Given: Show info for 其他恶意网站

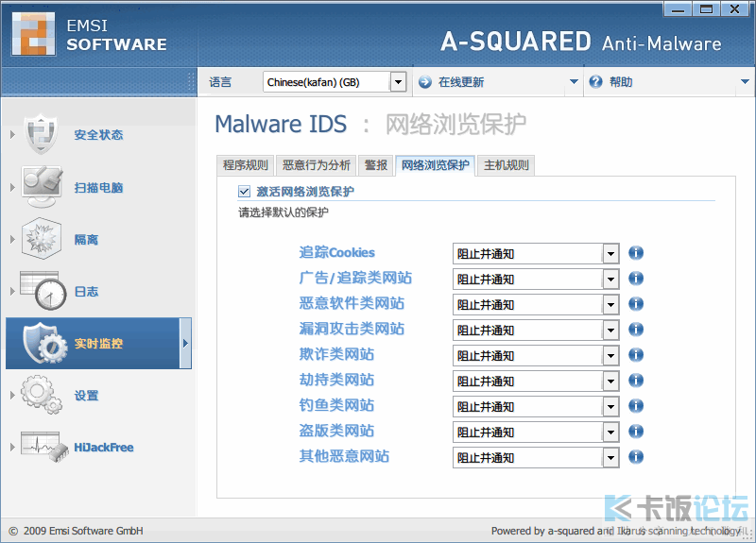Looking at the screenshot, I should [x=636, y=457].
